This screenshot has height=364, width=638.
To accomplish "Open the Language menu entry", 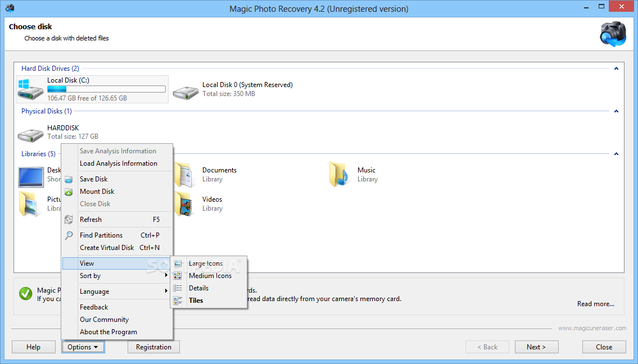I will (117, 292).
